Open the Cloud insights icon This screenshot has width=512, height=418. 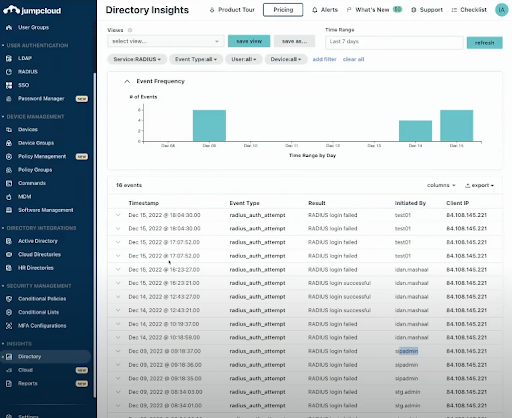[x=9, y=370]
